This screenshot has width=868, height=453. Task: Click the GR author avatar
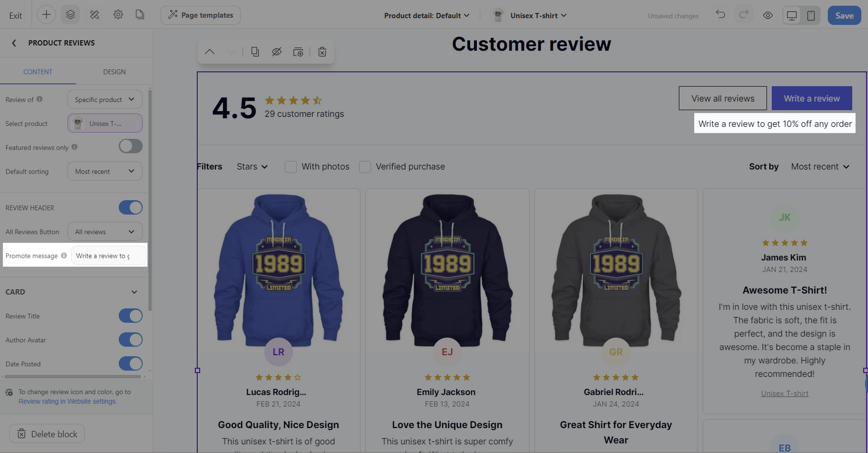[616, 352]
